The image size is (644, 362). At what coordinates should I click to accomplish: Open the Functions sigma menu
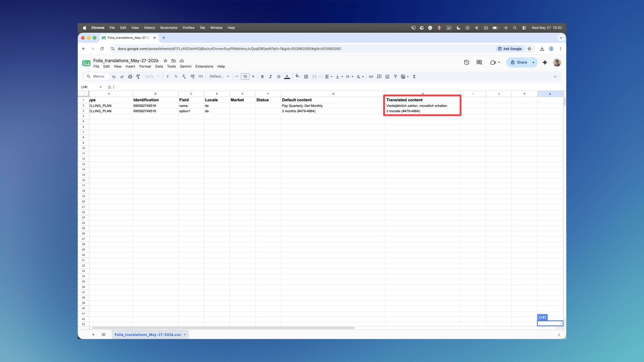(x=414, y=76)
